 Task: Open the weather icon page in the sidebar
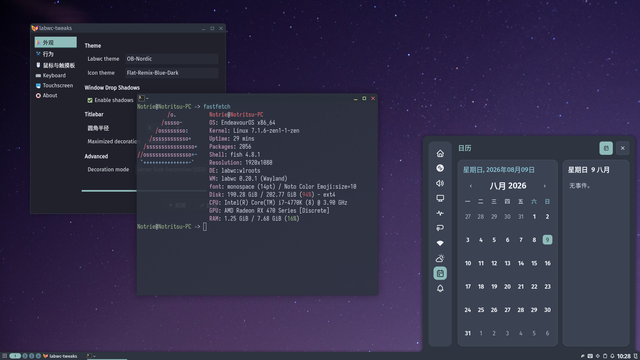(x=440, y=258)
